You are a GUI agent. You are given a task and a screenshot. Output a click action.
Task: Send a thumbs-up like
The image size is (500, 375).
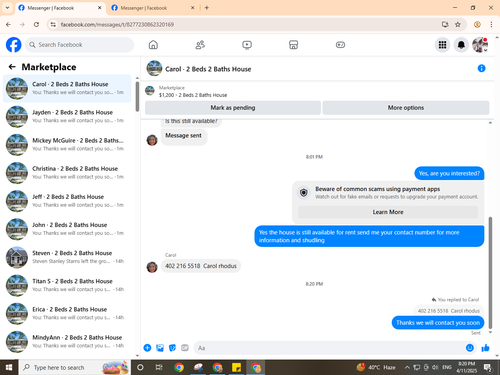(x=485, y=348)
